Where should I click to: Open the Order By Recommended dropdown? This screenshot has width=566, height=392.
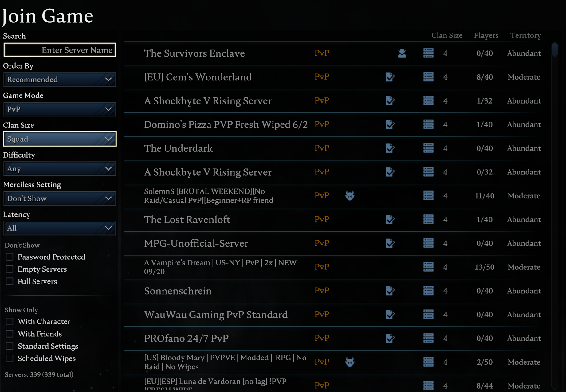60,80
